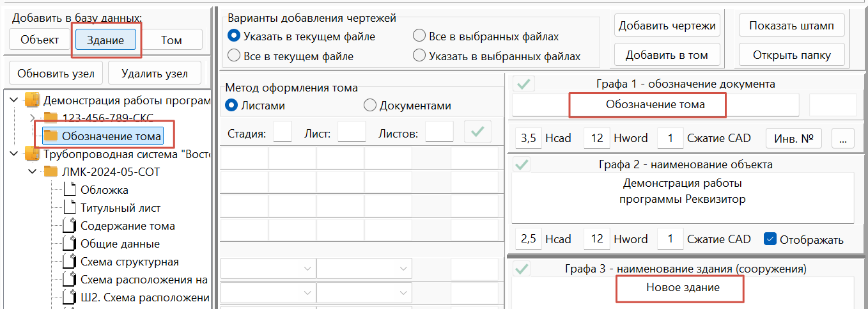
Task: Select Схема структурная tree item
Action: 129,262
